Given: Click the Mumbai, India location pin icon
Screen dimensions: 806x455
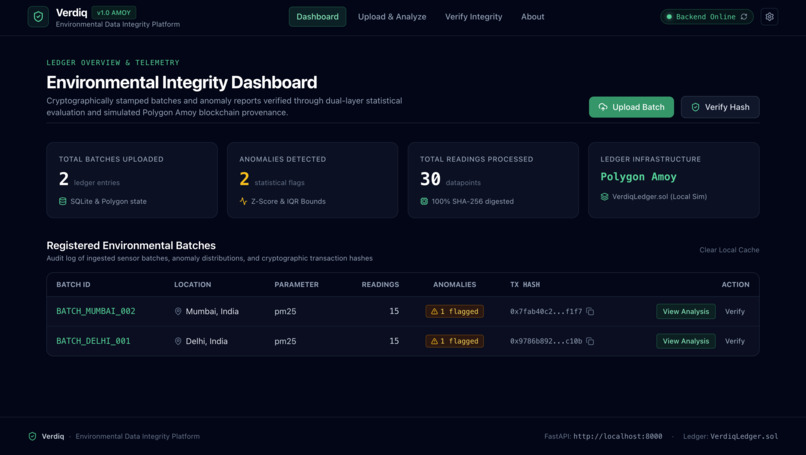Looking at the screenshot, I should pyautogui.click(x=178, y=311).
